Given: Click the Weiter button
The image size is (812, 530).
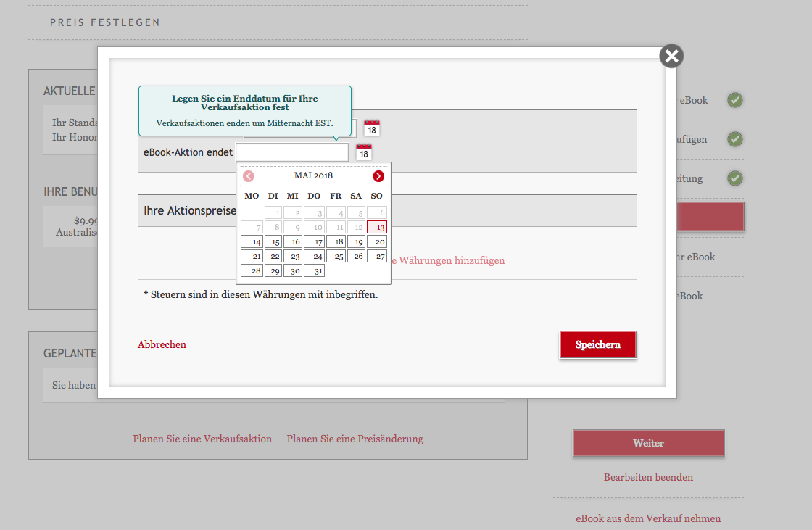Looking at the screenshot, I should pyautogui.click(x=648, y=443).
